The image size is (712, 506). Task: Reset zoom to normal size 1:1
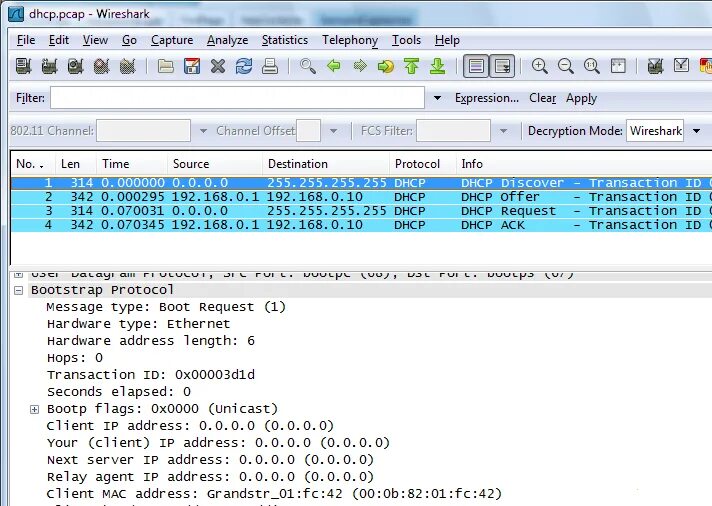point(592,66)
